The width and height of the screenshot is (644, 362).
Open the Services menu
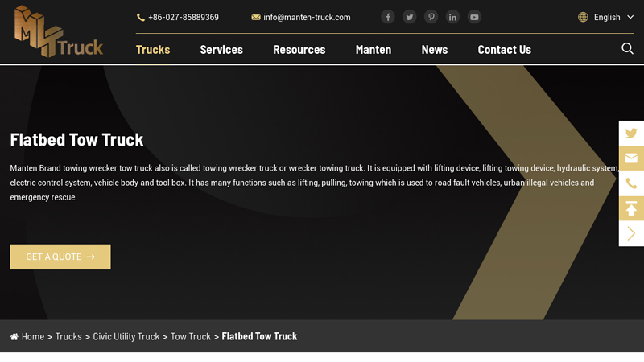221,50
